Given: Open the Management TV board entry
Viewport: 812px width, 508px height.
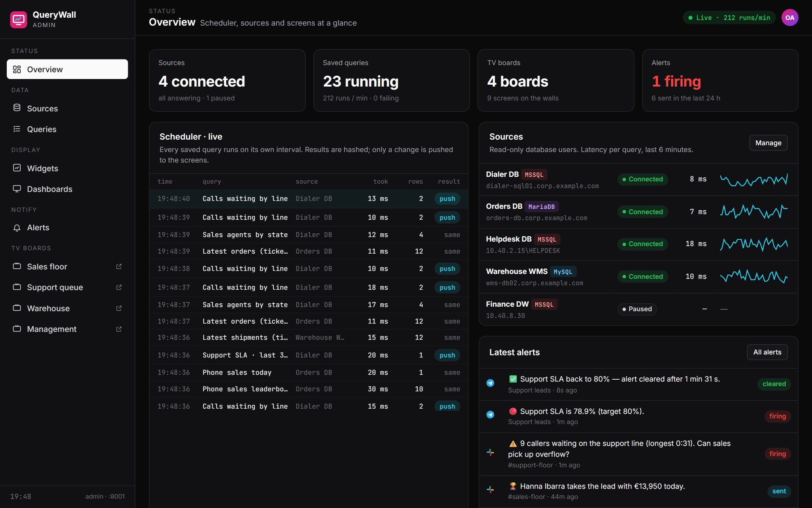Looking at the screenshot, I should (67, 329).
